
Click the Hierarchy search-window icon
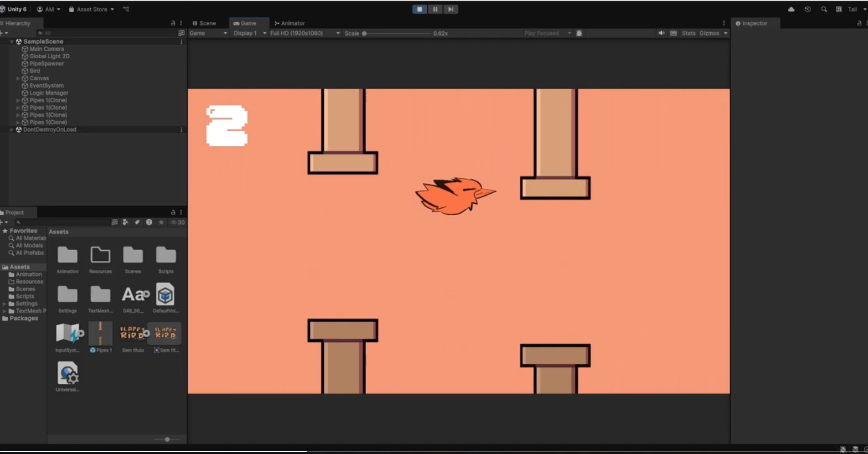coord(181,33)
